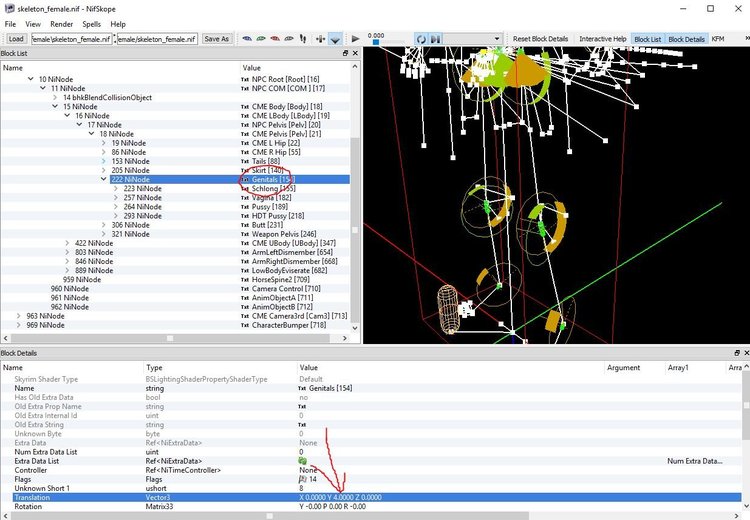The image size is (750, 520).
Task: Close the Block Details panel
Action: [x=746, y=353]
